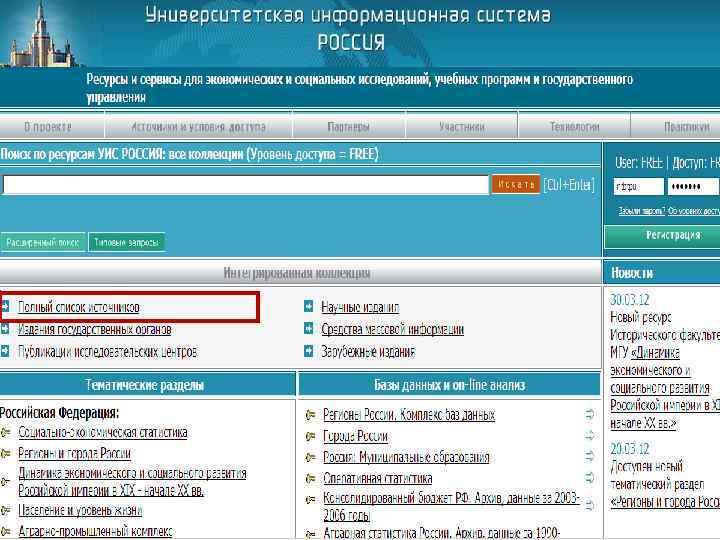Viewport: 720px width, 540px height.
Task: Open Зарубежные издания link
Action: [x=368, y=352]
